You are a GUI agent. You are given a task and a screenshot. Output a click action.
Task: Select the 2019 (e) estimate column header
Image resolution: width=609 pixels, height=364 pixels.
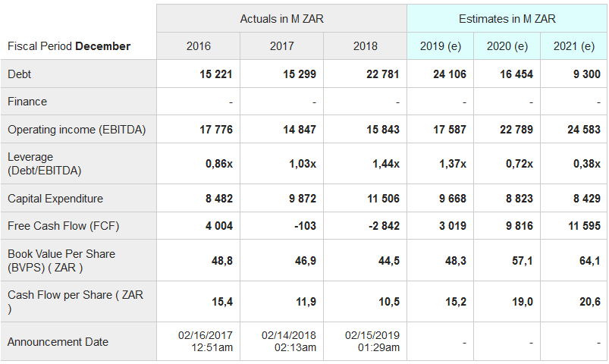[441, 46]
